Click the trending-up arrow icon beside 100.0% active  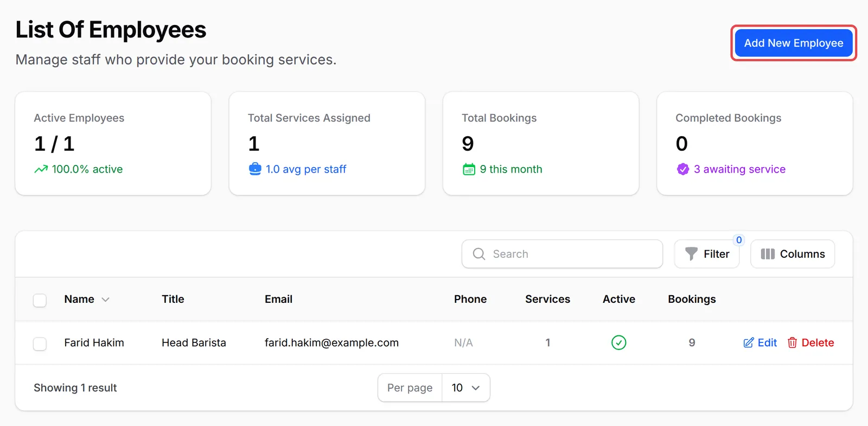[41, 169]
